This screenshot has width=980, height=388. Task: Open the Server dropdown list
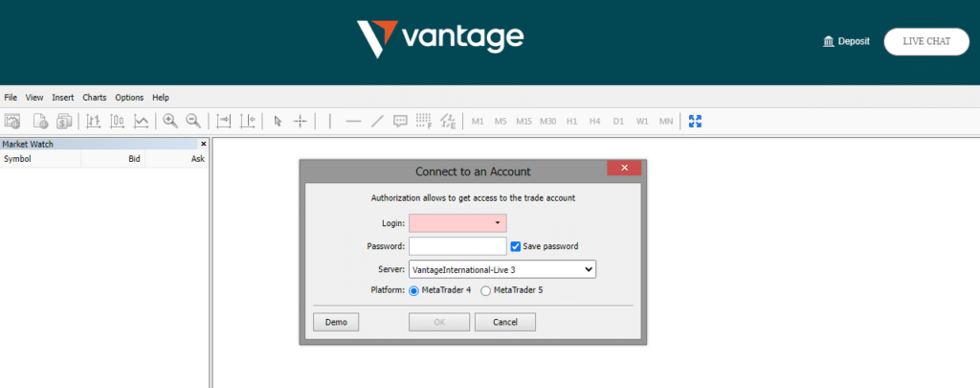pos(502,270)
